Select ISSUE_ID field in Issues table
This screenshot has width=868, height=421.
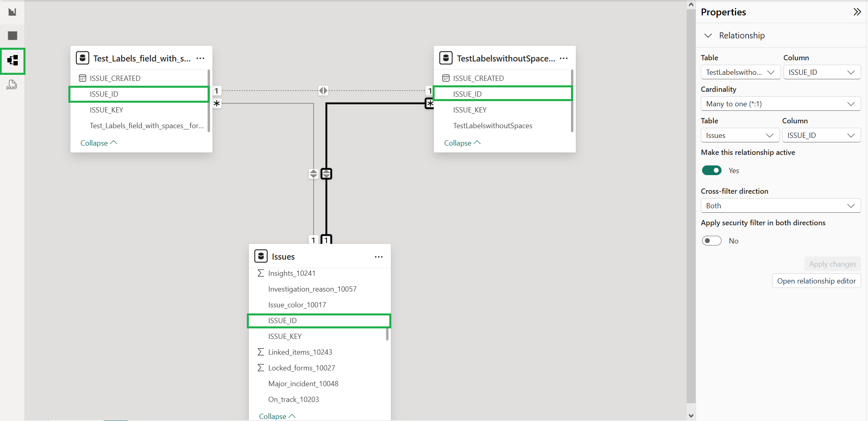pyautogui.click(x=319, y=321)
